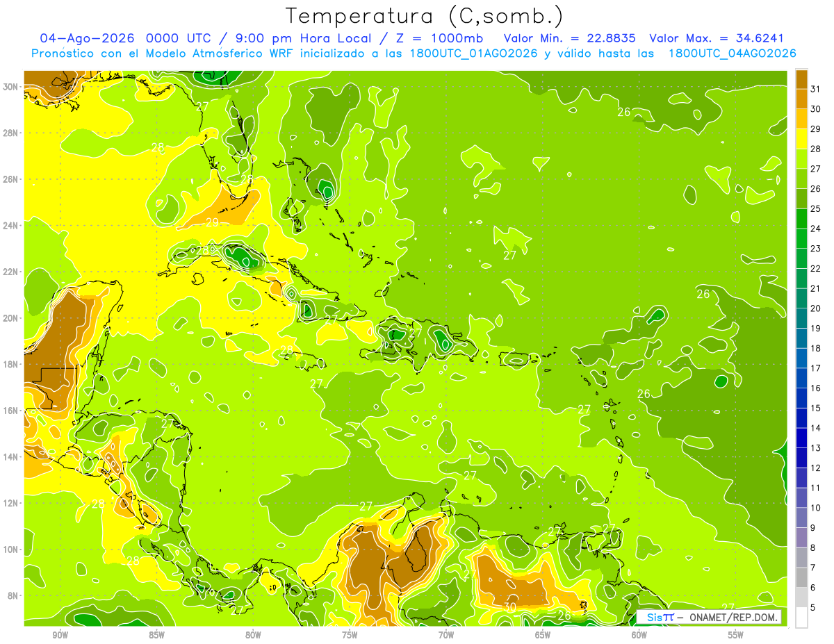The height and width of the screenshot is (644, 834).
Task: Click legend value '5' on color bar
Action: coord(813,608)
